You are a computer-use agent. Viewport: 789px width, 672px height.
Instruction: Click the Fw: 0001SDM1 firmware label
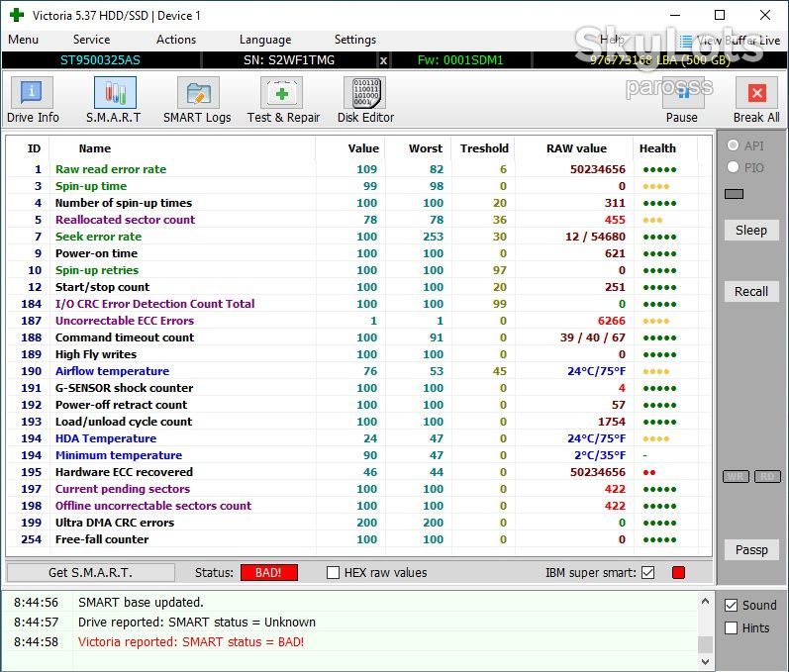(x=460, y=60)
